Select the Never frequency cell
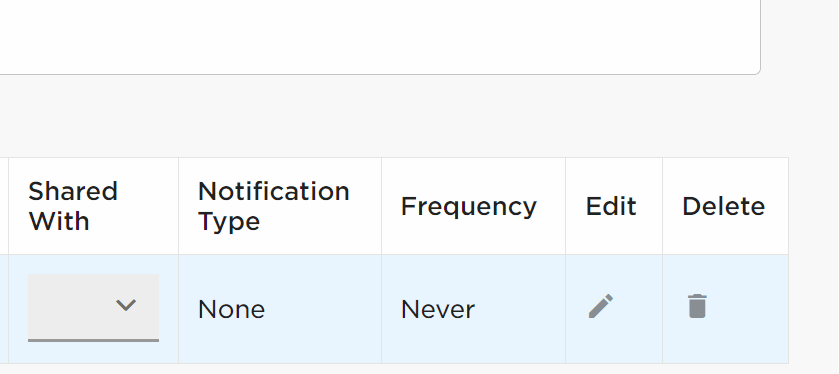The width and height of the screenshot is (839, 374). [x=474, y=309]
